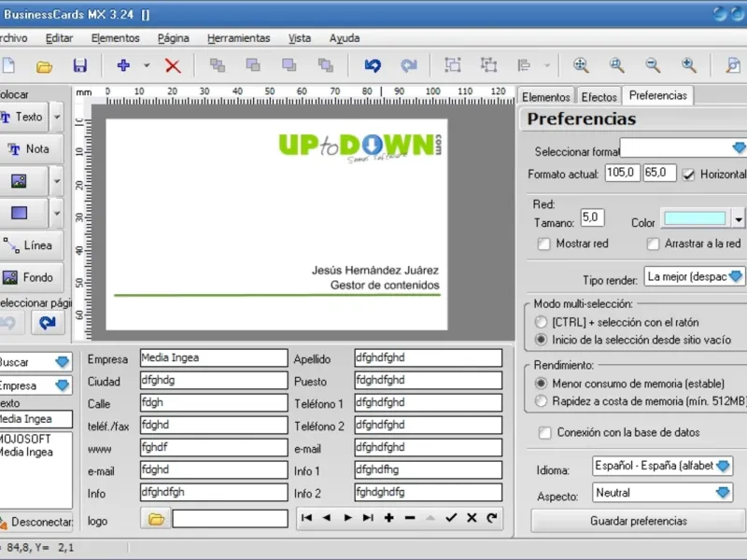Click the group elements toolbar icon

tap(452, 64)
